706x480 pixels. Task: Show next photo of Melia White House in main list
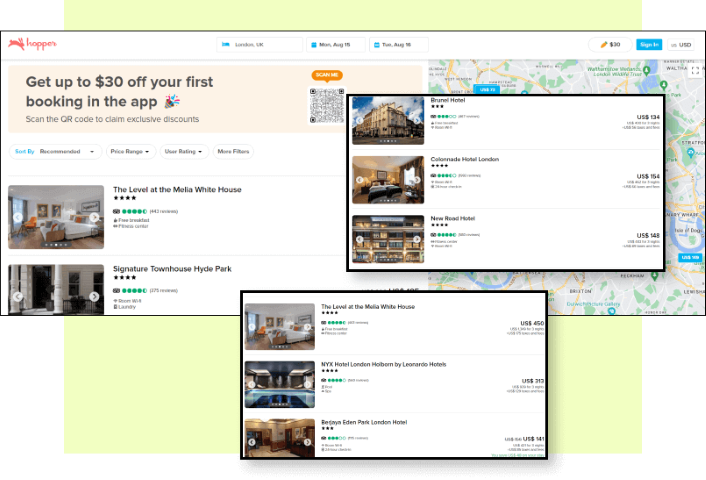(x=94, y=217)
